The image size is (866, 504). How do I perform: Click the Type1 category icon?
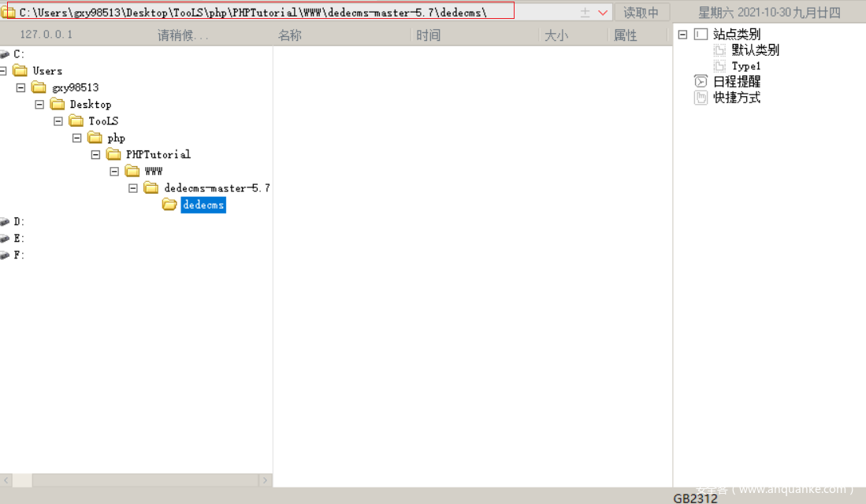click(x=720, y=66)
